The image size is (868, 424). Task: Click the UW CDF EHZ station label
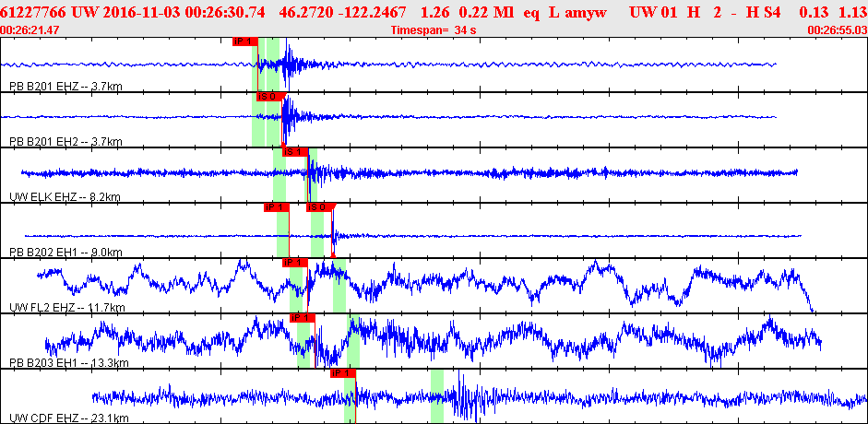point(68,418)
